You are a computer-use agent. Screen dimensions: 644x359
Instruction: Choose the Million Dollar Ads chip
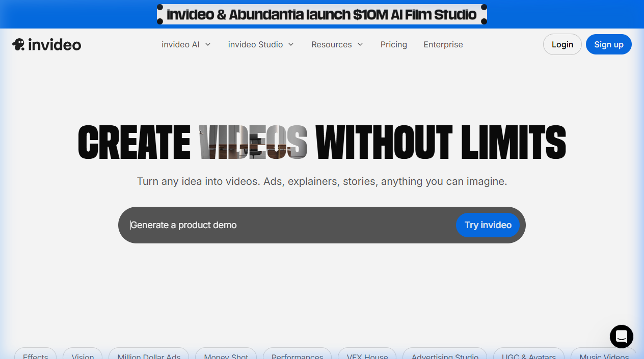coord(149,355)
